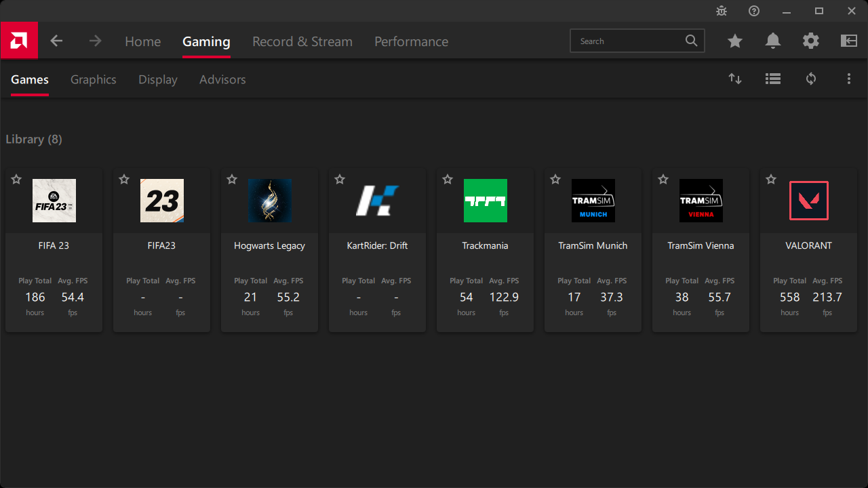The image size is (868, 488).
Task: Open the help question mark icon
Action: [x=754, y=11]
